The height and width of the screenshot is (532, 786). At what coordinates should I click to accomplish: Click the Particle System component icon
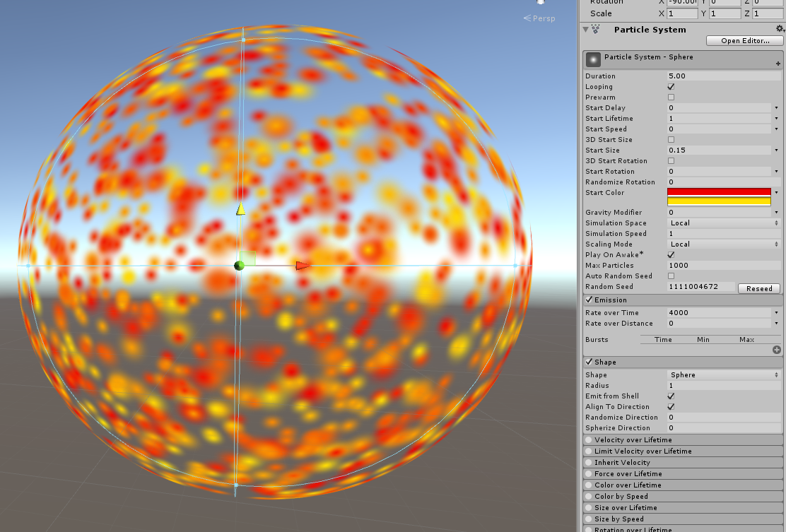tap(596, 29)
